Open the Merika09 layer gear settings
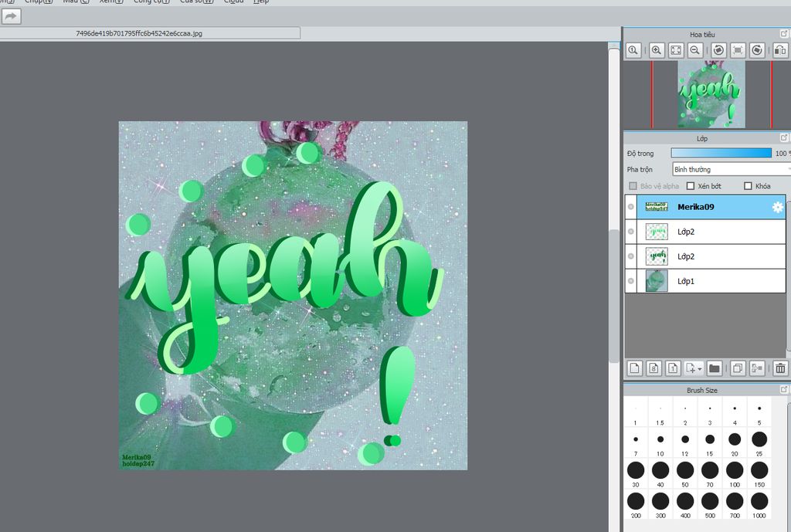Screen dimensions: 791x532 (778, 207)
